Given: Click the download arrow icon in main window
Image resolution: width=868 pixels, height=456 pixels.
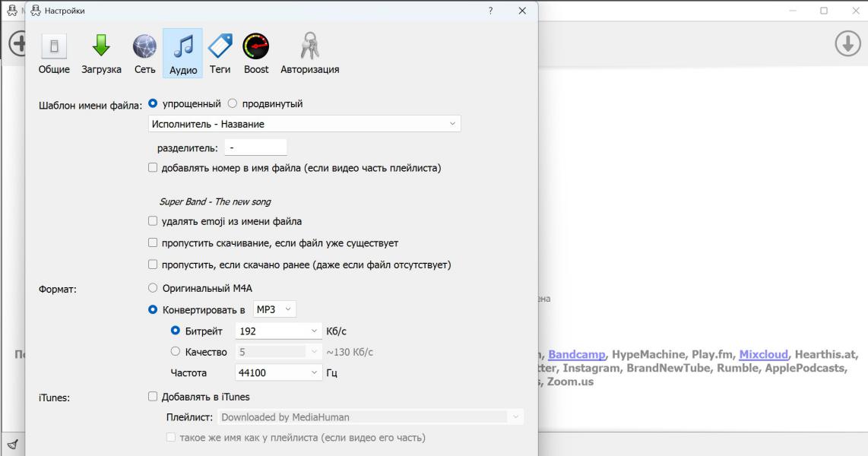Looking at the screenshot, I should 848,43.
